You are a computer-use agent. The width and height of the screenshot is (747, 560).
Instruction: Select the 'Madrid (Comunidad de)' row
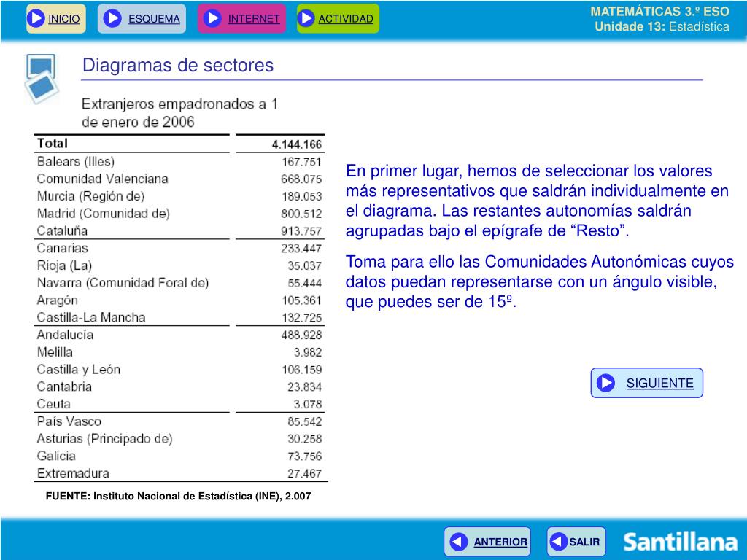click(179, 214)
